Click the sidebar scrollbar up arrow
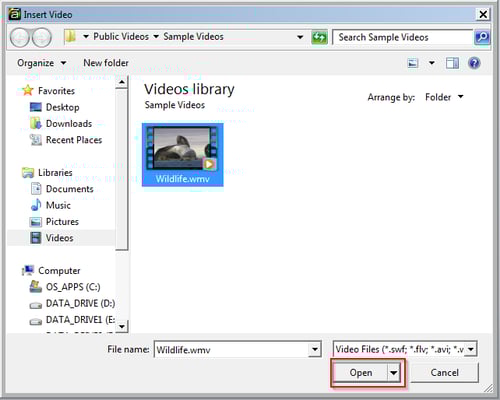 tap(122, 82)
